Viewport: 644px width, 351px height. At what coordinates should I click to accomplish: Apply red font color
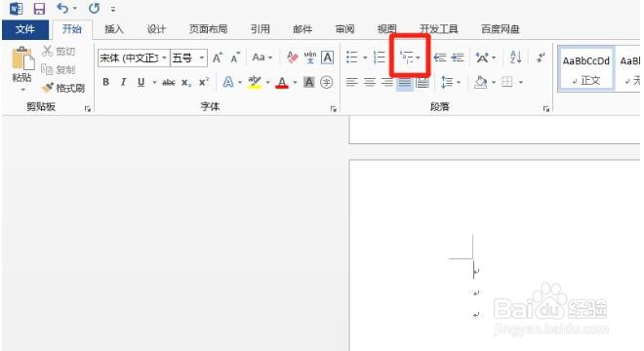282,83
